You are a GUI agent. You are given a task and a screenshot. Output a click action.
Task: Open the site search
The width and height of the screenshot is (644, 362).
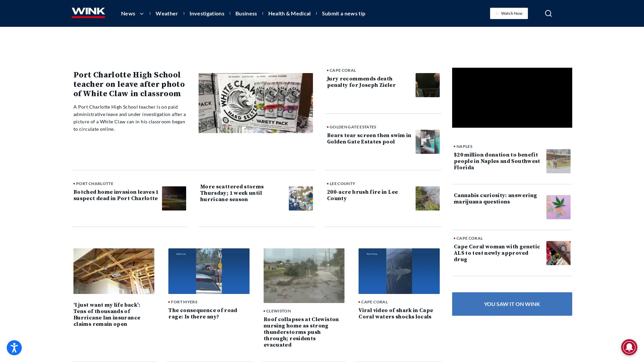pyautogui.click(x=548, y=13)
